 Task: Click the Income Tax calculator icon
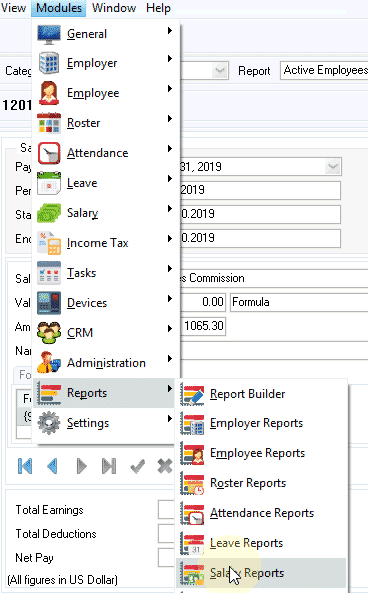coord(49,243)
